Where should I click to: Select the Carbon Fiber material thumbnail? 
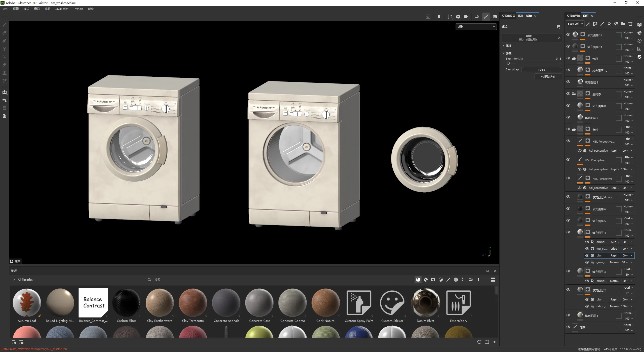[x=127, y=303]
